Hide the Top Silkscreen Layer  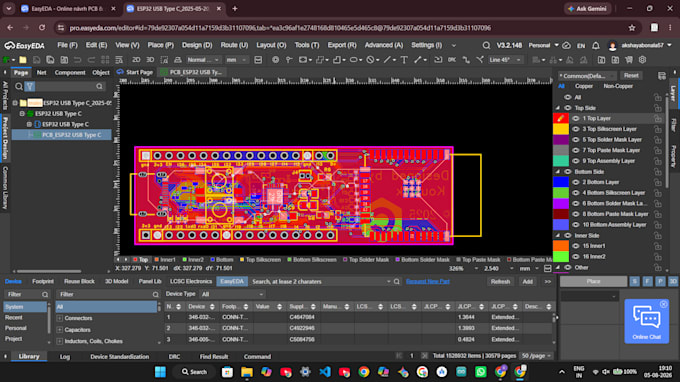(x=576, y=129)
